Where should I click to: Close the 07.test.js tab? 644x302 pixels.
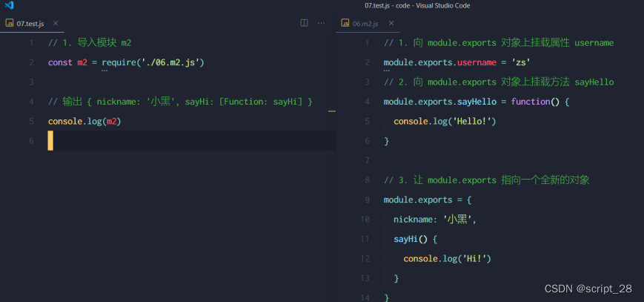tap(56, 23)
